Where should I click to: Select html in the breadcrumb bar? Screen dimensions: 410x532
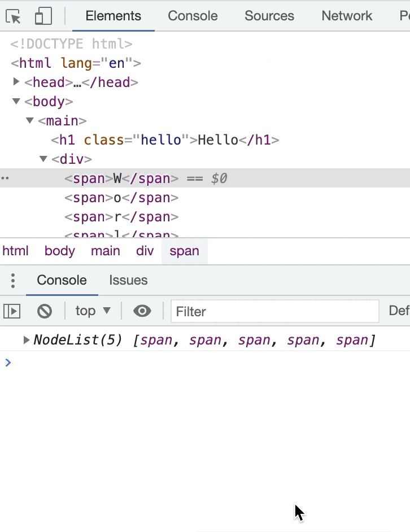pos(16,251)
